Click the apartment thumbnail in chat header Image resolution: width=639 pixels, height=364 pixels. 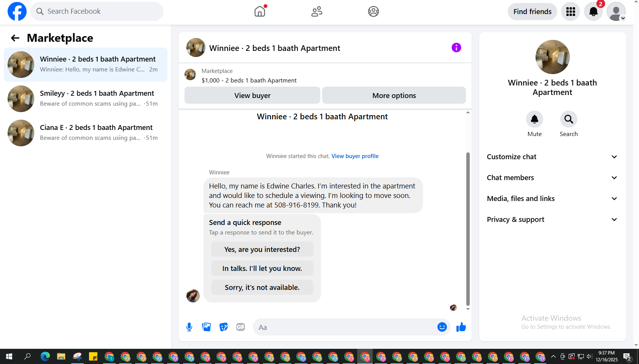(x=196, y=47)
